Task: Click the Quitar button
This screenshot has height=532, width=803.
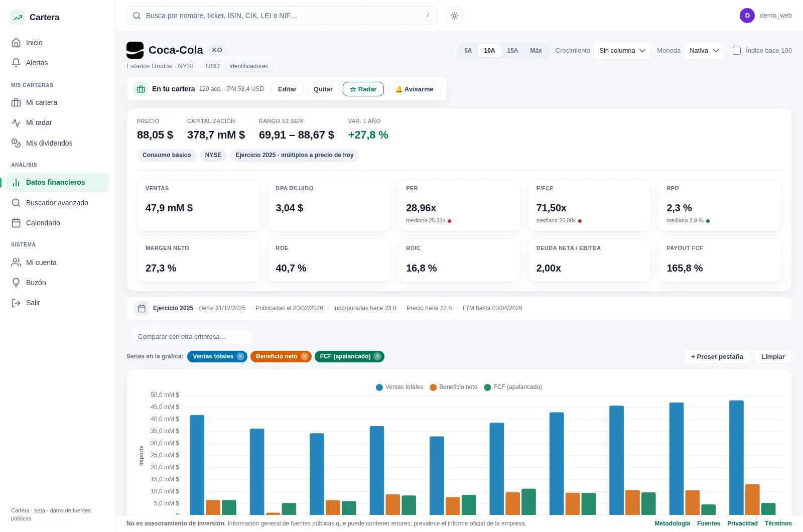Action: tap(323, 89)
